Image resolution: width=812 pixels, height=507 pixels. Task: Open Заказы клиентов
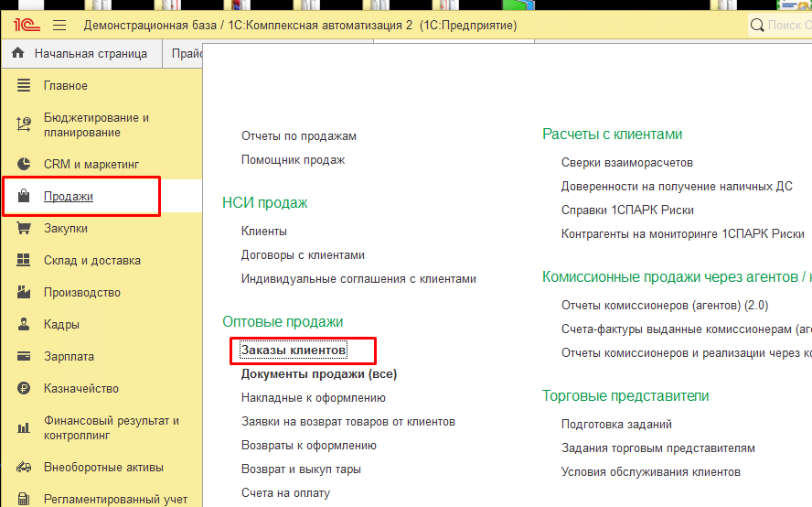pyautogui.click(x=294, y=351)
